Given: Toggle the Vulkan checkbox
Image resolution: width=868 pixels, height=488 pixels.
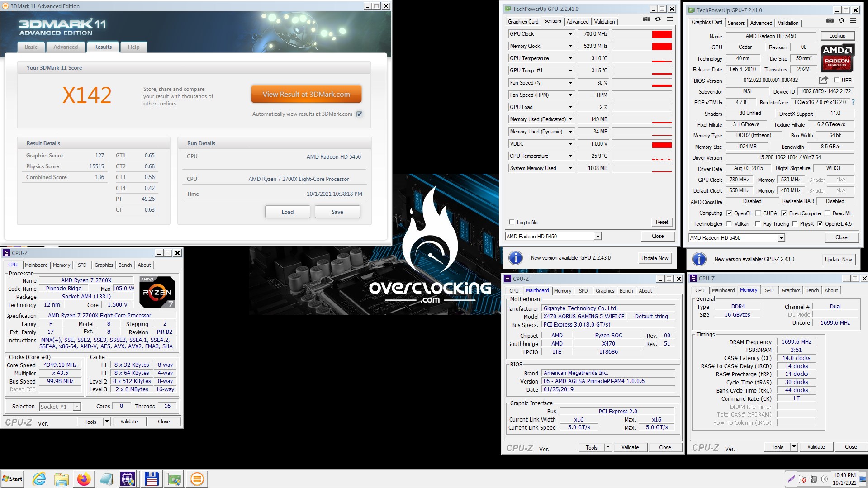Looking at the screenshot, I should tap(729, 223).
